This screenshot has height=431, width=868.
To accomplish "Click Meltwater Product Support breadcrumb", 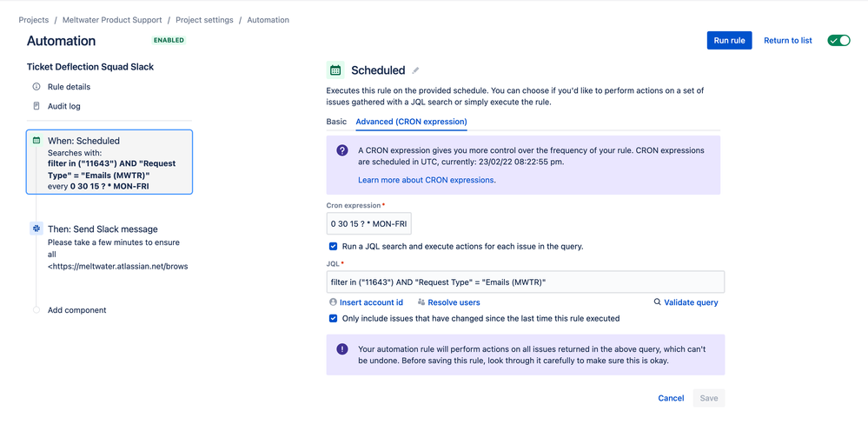I will tap(112, 20).
